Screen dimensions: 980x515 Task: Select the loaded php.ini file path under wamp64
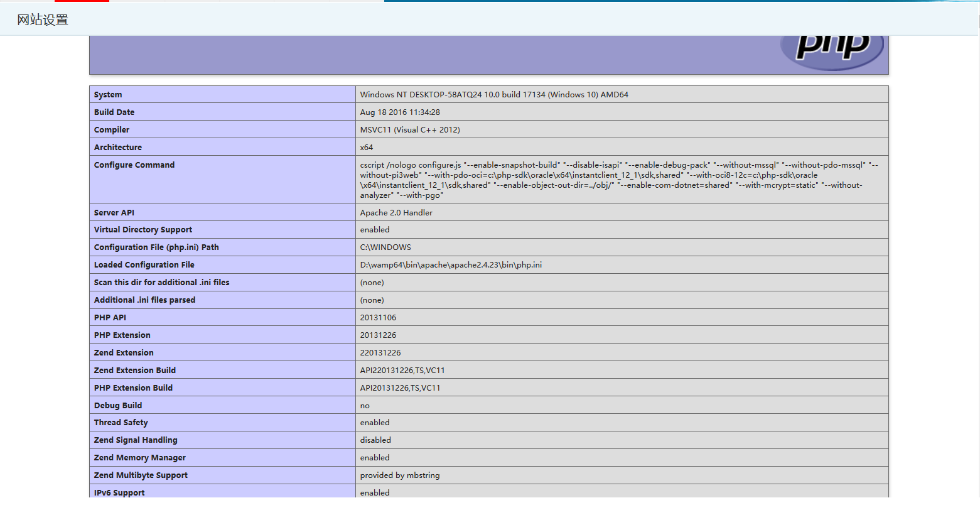[451, 265]
